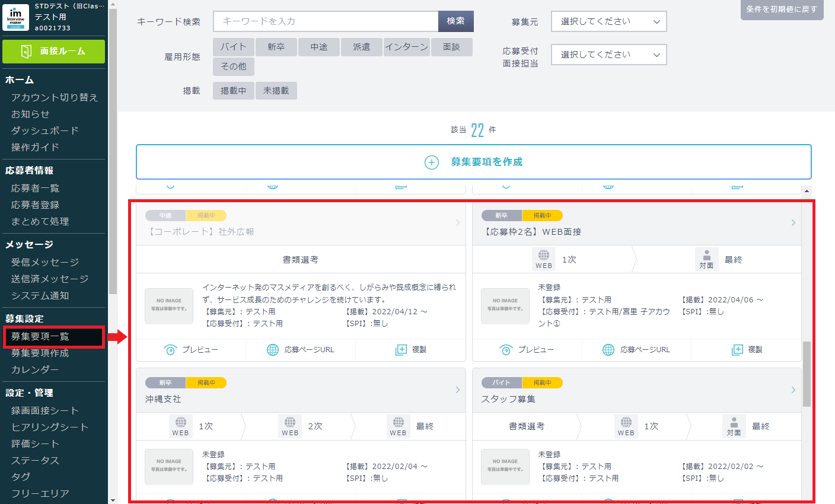
Task: Toggle the 面談 employment type filter
Action: click(452, 47)
